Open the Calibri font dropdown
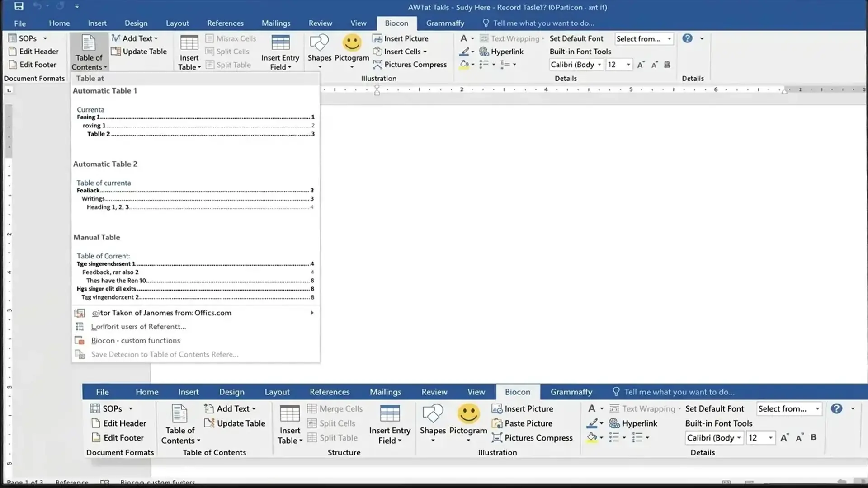868x488 pixels. pos(599,65)
